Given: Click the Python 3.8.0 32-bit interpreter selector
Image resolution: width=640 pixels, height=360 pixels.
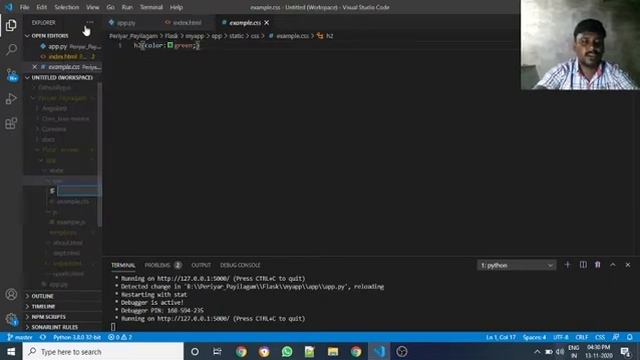Looking at the screenshot, I should pos(77,337).
